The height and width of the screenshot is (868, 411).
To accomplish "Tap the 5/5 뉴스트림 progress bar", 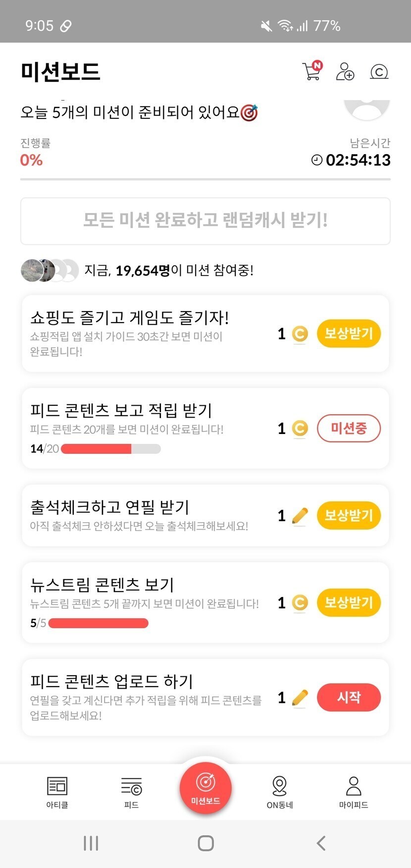I will tap(99, 623).
